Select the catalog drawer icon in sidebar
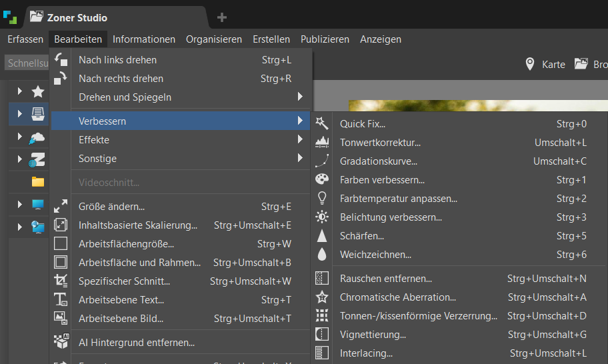This screenshot has width=608, height=364. (x=37, y=114)
